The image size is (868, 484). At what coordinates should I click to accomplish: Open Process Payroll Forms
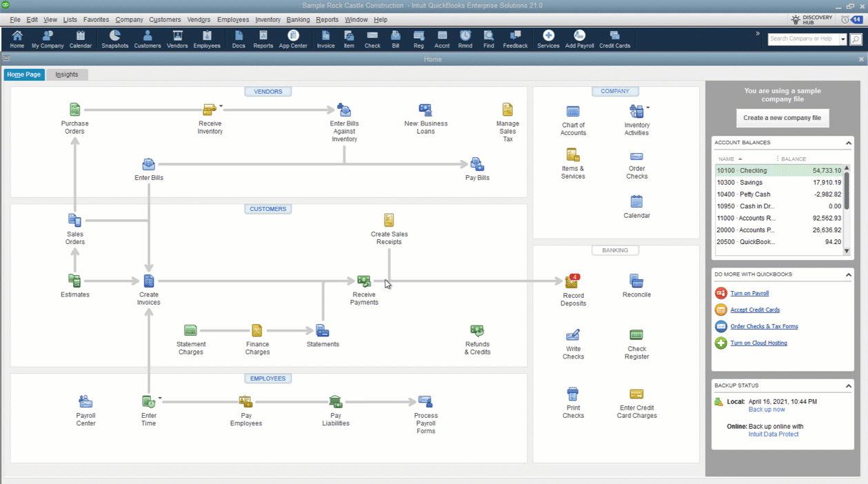coord(425,401)
